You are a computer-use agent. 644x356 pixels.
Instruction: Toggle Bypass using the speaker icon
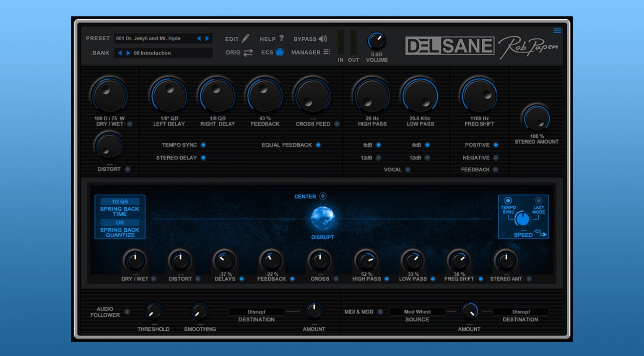[x=322, y=39]
